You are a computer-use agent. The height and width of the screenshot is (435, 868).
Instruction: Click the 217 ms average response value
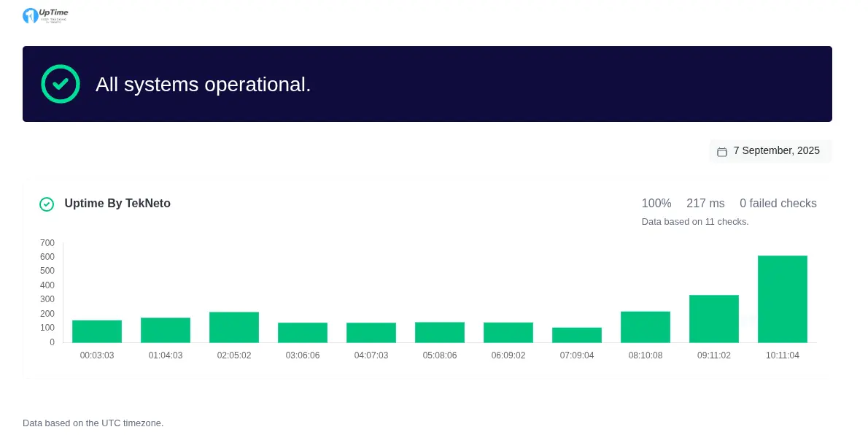point(705,204)
